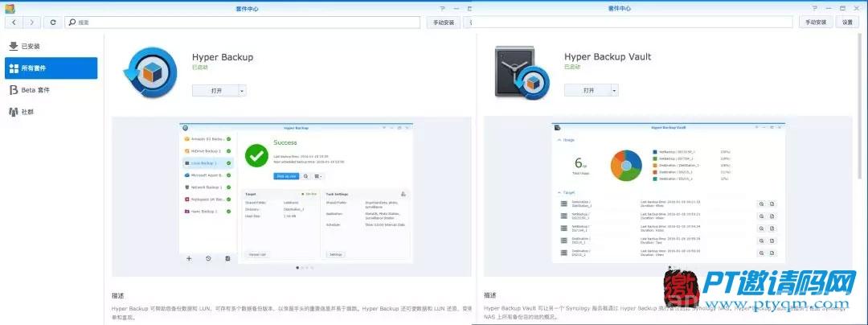Click the 所有套件 grid icon
Image resolution: width=868 pixels, height=325 pixels.
(14, 68)
